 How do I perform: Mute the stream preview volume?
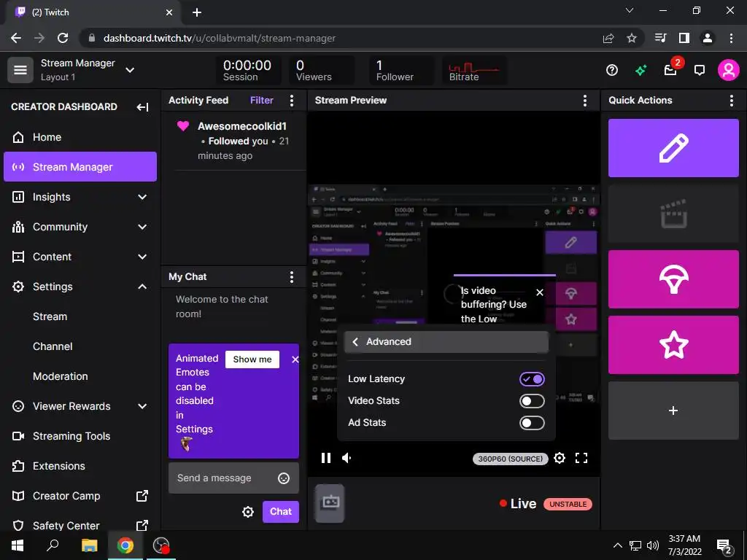[347, 458]
